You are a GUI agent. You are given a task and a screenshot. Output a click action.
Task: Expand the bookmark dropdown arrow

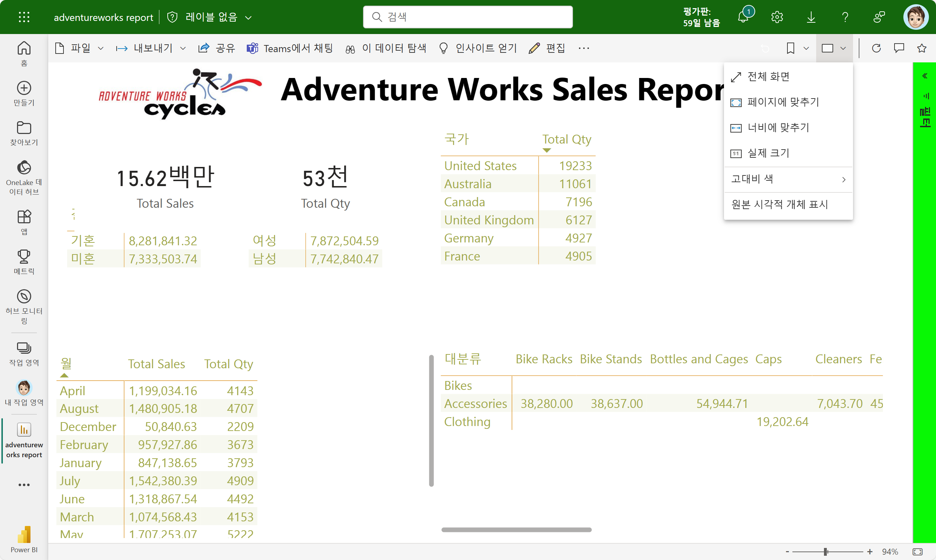[x=806, y=48]
